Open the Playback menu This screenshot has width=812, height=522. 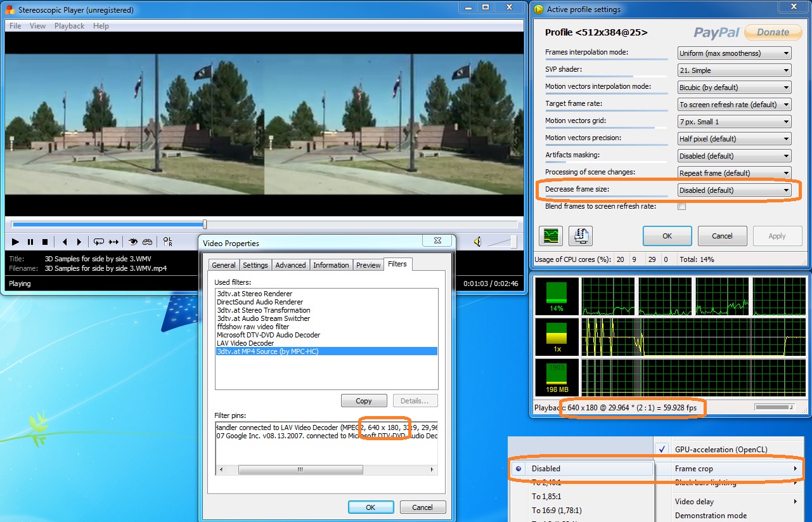[x=69, y=26]
